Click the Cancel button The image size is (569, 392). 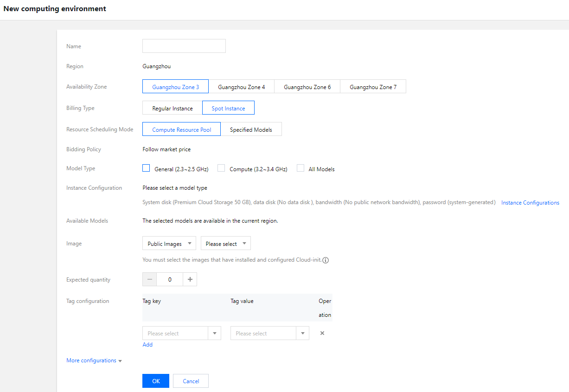pos(191,381)
